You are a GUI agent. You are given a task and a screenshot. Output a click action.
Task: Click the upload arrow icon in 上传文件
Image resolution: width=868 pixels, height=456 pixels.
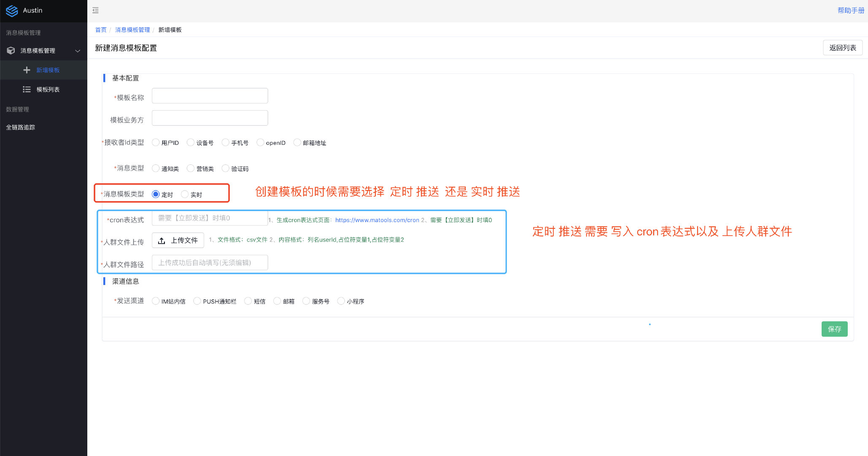click(x=162, y=241)
